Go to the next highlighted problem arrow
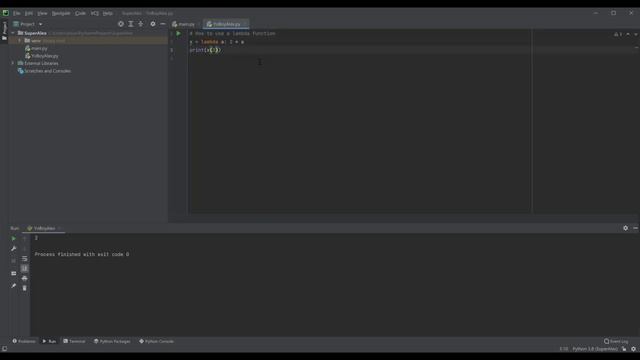Viewport: 640px width, 360px height. point(636,34)
